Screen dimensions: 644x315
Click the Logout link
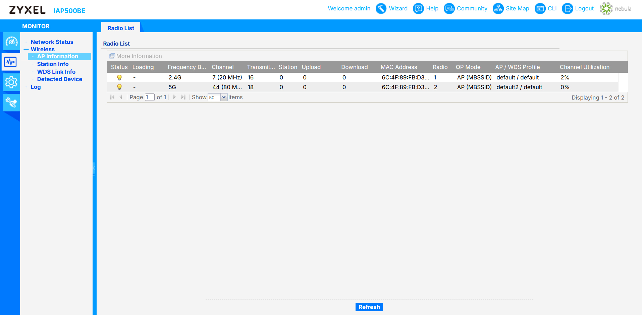coord(584,9)
